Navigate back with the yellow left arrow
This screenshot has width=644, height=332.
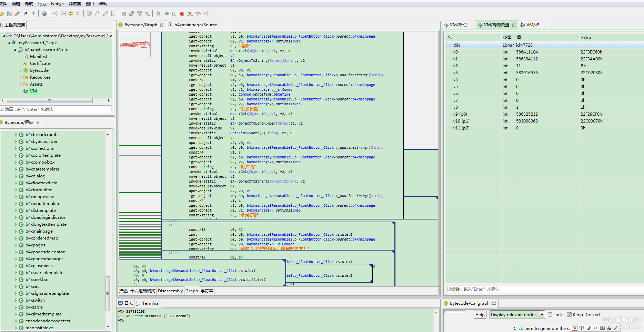71,13
